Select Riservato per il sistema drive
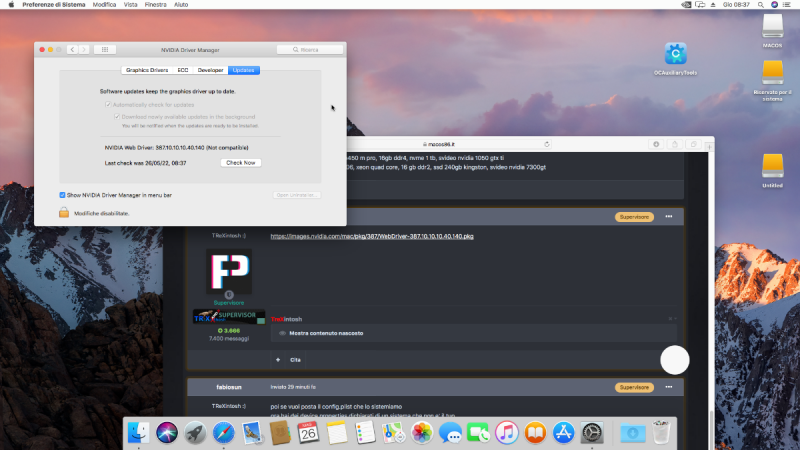 click(772, 72)
